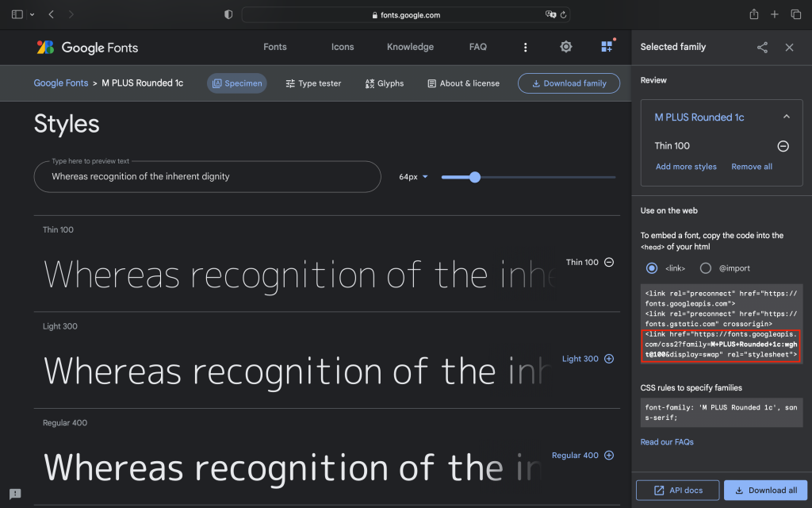Viewport: 812px width, 508px height.
Task: Open the API docs button
Action: pyautogui.click(x=677, y=490)
